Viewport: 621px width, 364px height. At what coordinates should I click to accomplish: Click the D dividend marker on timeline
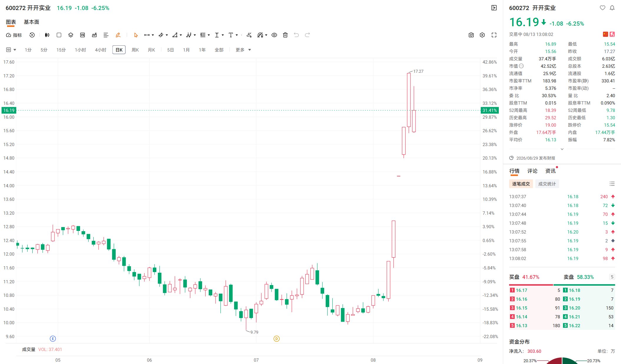(x=276, y=339)
